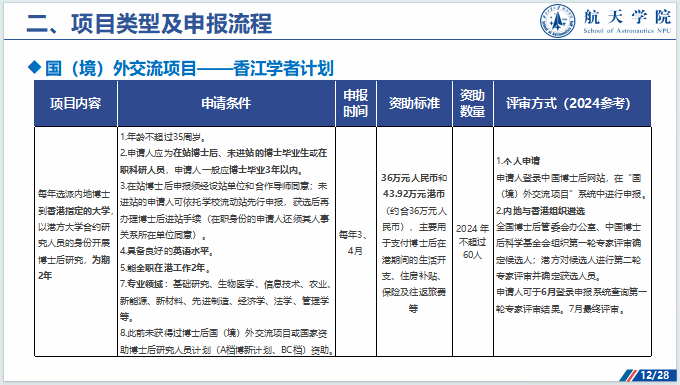Image resolution: width=680 pixels, height=385 pixels.
Task: Select the 2024年不超过60人 quota cell
Action: pyautogui.click(x=472, y=241)
